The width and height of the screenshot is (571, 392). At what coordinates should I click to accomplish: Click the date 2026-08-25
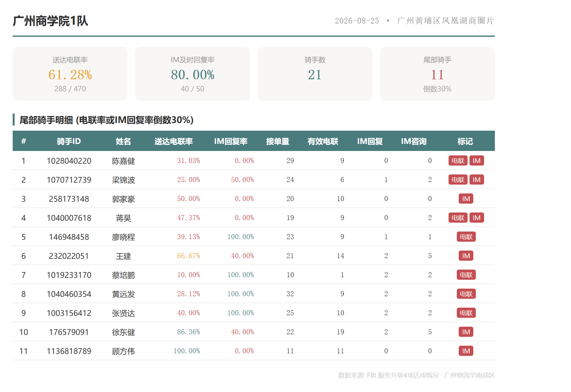coord(357,21)
